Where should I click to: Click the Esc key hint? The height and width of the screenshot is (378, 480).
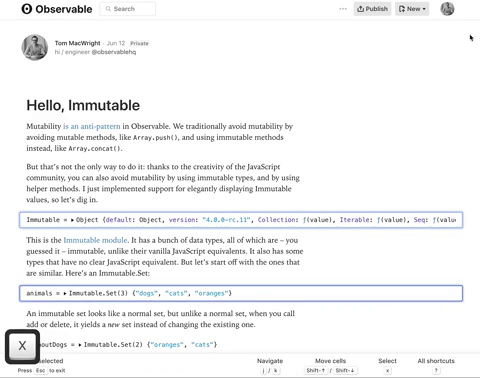tap(40, 371)
